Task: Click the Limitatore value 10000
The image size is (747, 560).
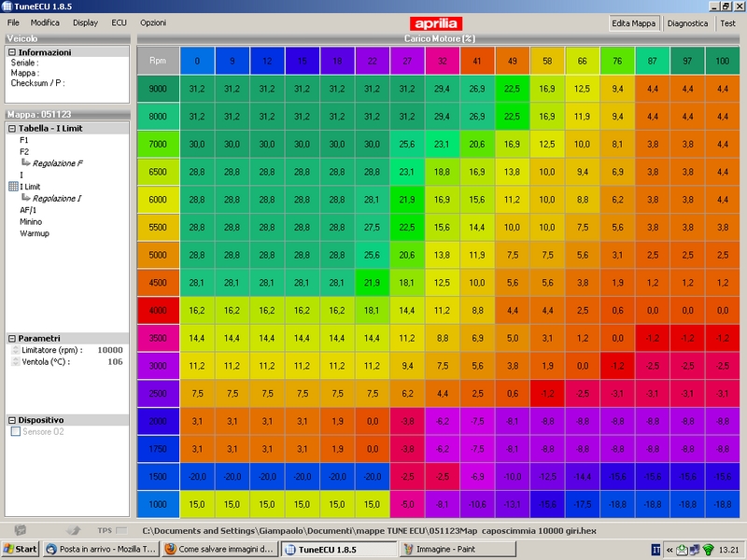Action: 110,350
